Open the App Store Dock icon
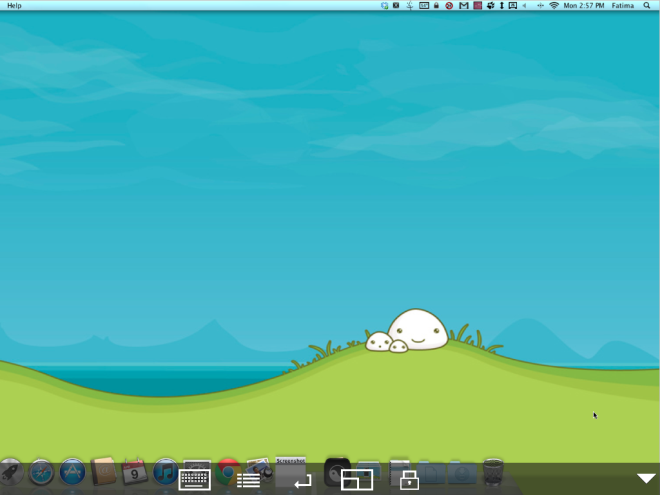 pyautogui.click(x=72, y=471)
